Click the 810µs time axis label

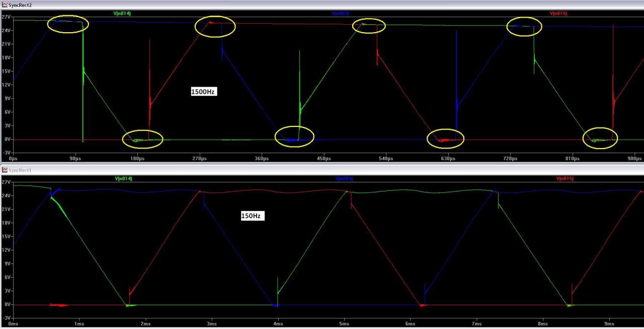[x=573, y=159]
